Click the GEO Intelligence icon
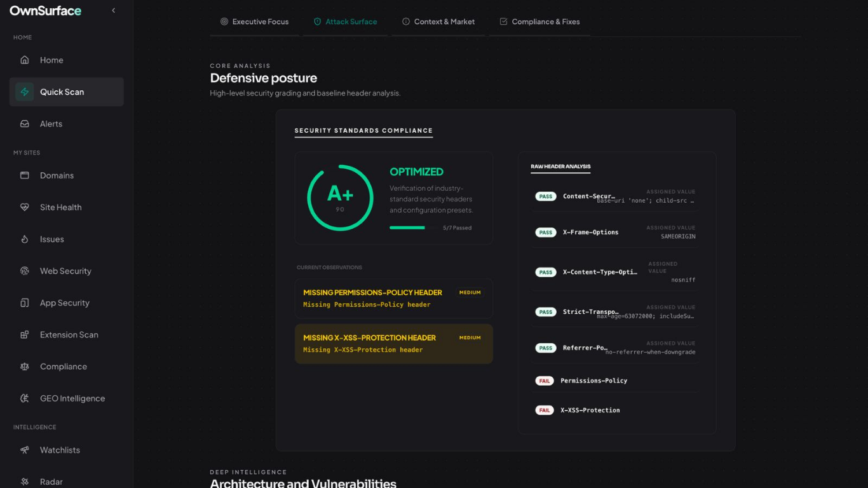Screen dimensions: 868x488 point(25,398)
